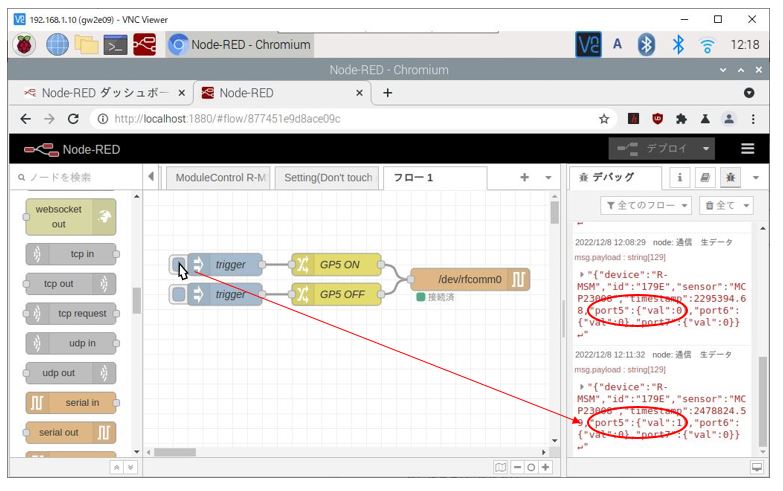This screenshot has width=783, height=491.
Task: Add a new flow tab with plus icon
Action: click(x=524, y=177)
